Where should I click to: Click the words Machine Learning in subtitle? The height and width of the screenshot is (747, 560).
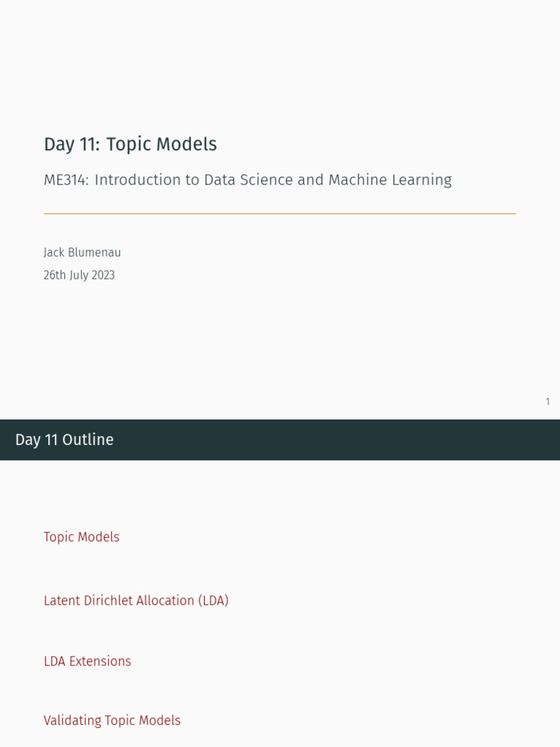click(x=390, y=180)
